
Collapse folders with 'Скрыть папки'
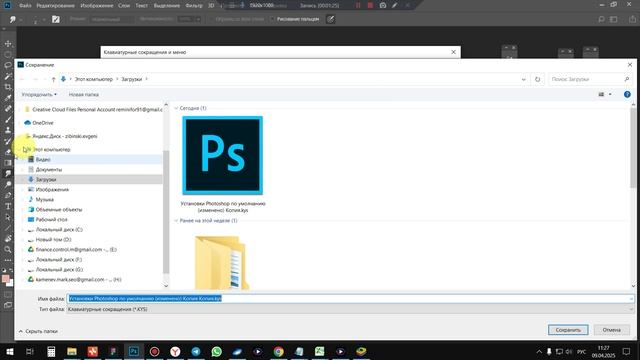[x=38, y=331]
